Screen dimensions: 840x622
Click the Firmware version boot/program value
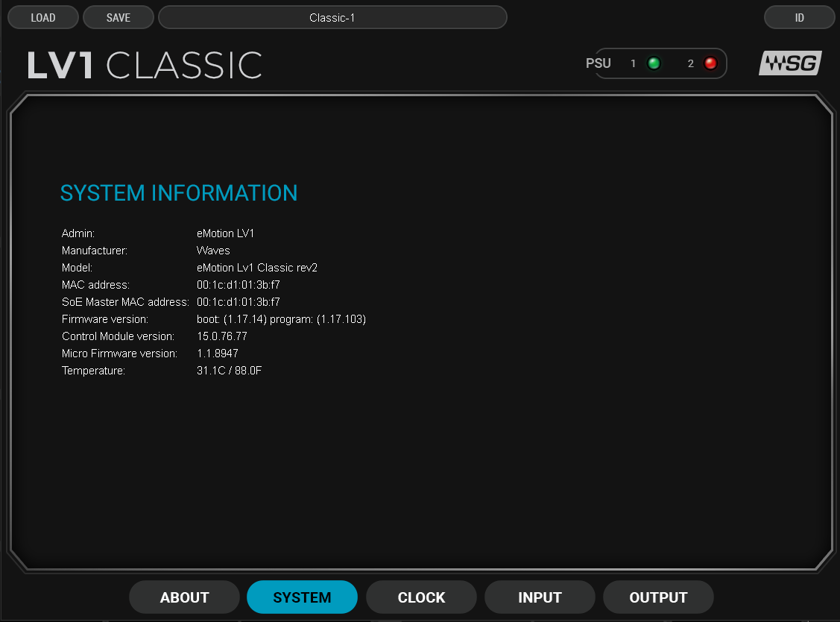point(281,319)
